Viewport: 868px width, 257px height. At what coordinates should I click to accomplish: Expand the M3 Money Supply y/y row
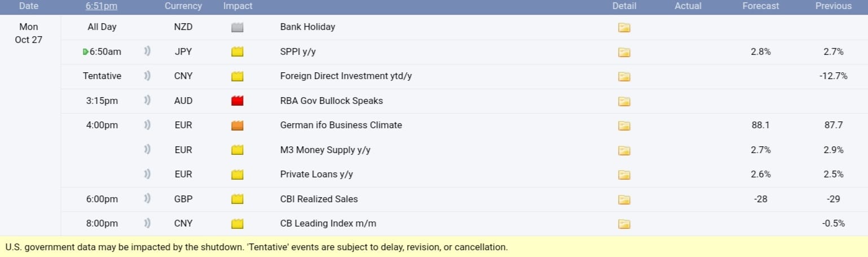point(325,150)
